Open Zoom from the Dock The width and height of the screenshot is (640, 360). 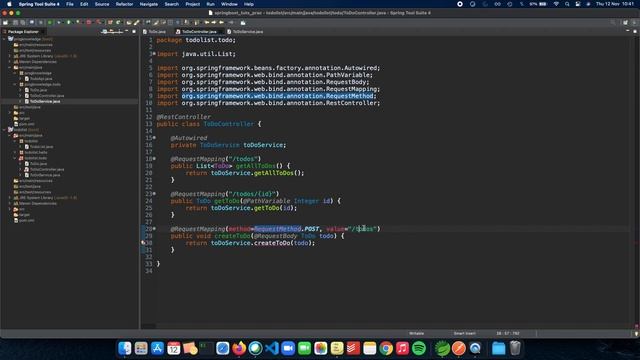point(288,348)
